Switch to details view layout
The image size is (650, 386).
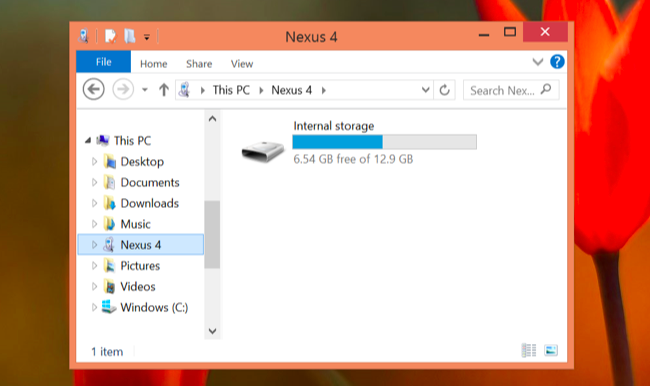[529, 350]
